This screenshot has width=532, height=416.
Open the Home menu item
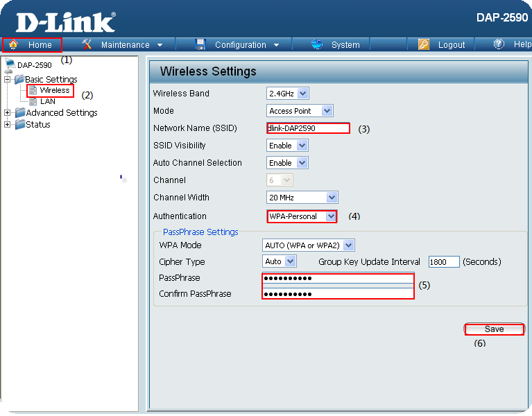(32, 45)
